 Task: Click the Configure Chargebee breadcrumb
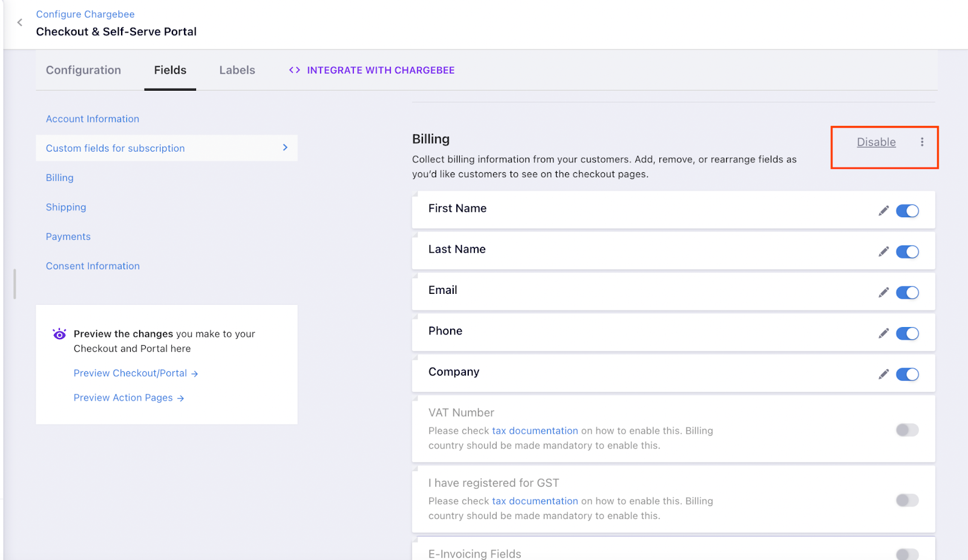click(85, 14)
